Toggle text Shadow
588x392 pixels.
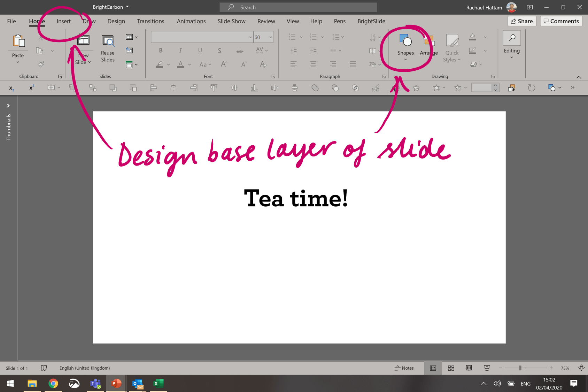point(219,51)
